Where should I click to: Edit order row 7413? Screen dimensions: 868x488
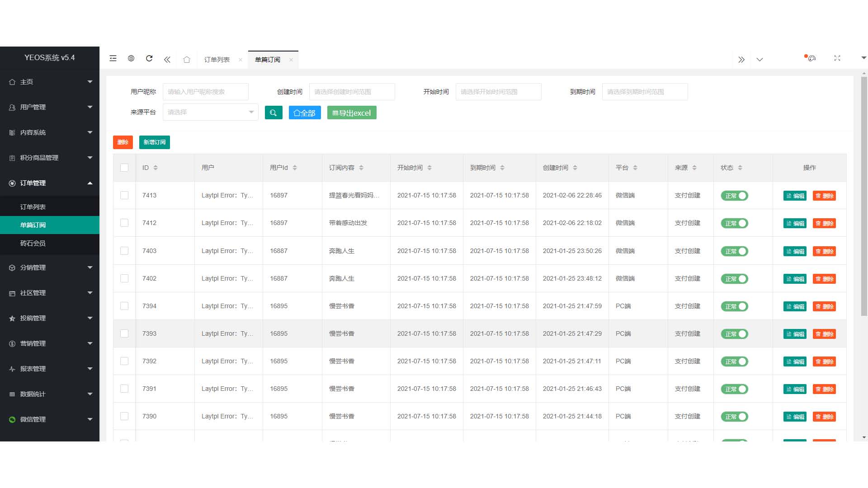(795, 196)
